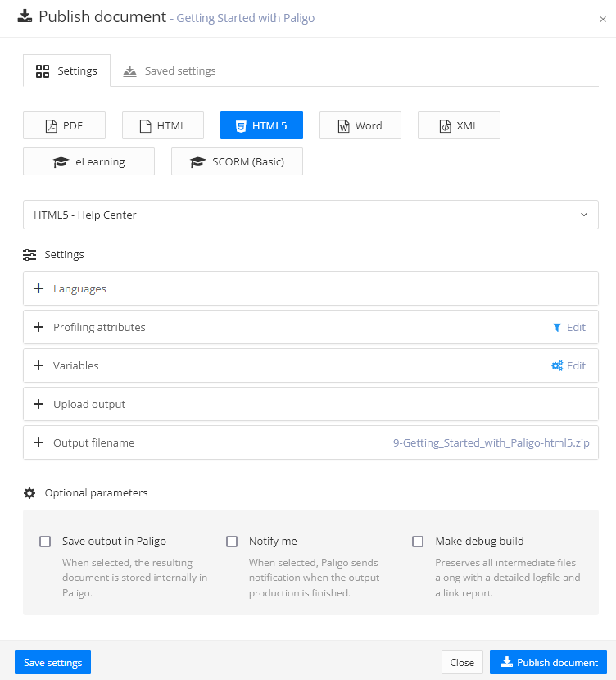Tick the Notify me checkbox
This screenshot has height=680, width=616.
(232, 542)
